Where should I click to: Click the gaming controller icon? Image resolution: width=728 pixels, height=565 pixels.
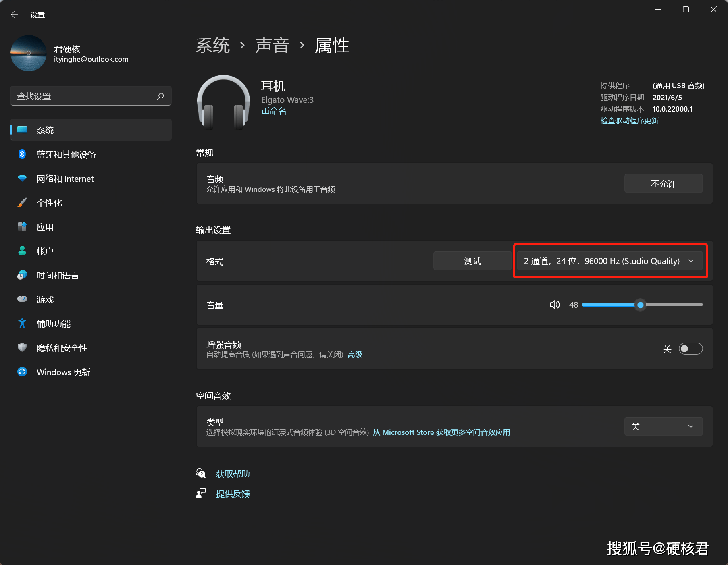[x=22, y=299]
